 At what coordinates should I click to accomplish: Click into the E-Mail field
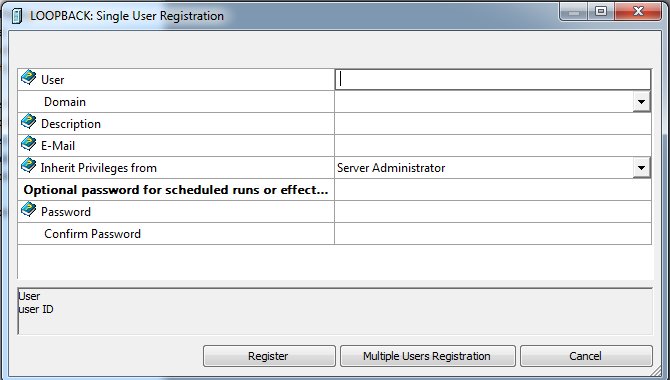[x=493, y=146]
